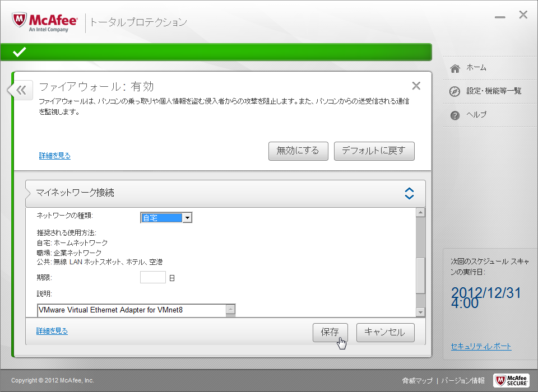This screenshot has width=538, height=392.
Task: Click the settings list scrollbar down arrow
Action: coord(420,312)
